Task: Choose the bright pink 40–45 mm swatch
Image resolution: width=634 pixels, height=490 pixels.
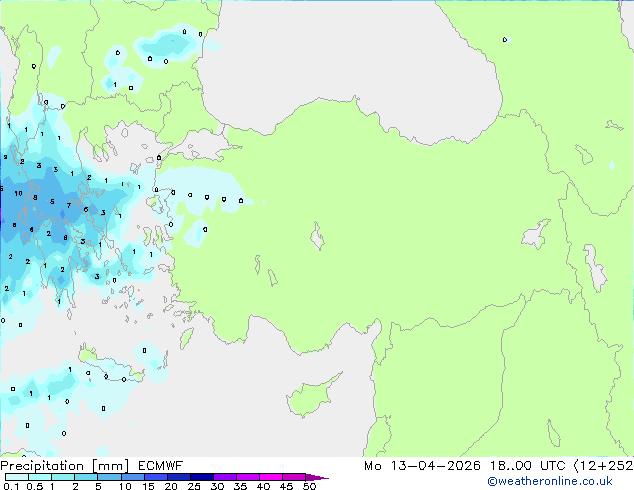Action: pos(271,477)
